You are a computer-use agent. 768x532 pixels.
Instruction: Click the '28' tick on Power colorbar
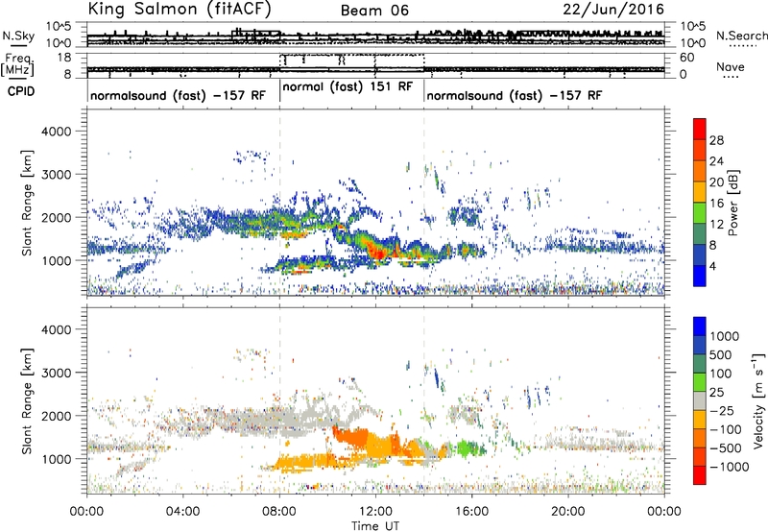click(x=716, y=140)
